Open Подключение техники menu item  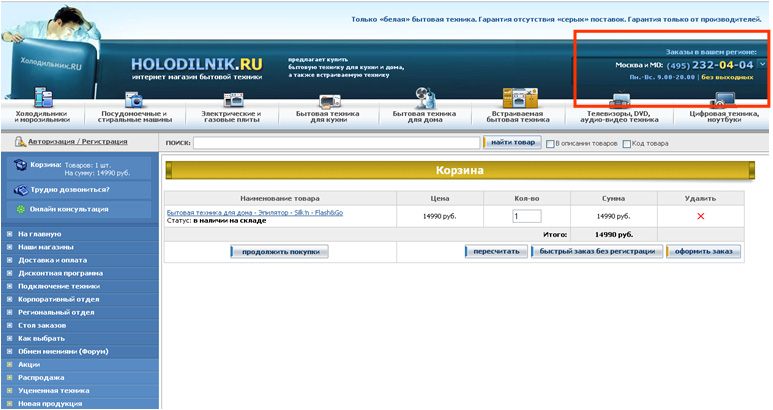click(x=59, y=286)
